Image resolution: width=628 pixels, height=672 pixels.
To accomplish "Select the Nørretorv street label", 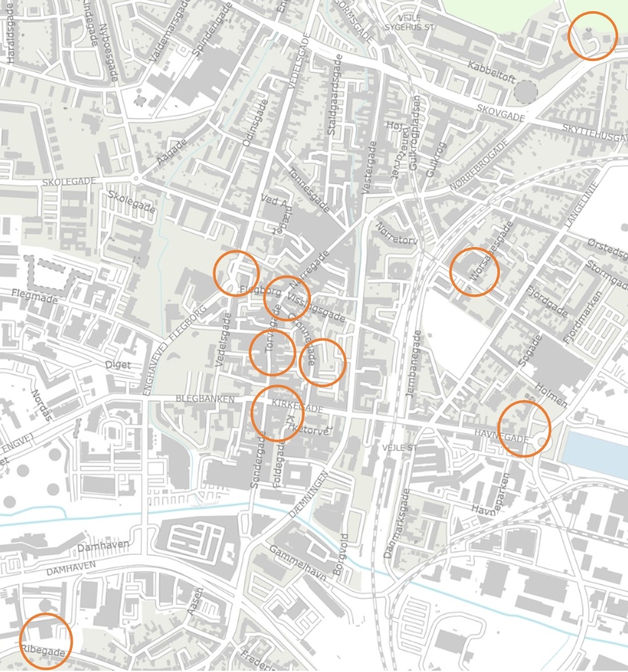I will 396,234.
